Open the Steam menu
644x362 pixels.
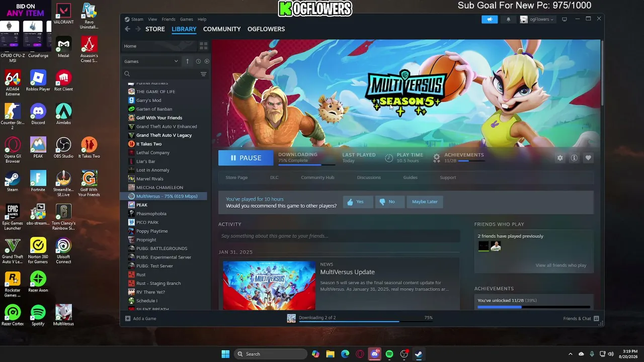click(137, 19)
